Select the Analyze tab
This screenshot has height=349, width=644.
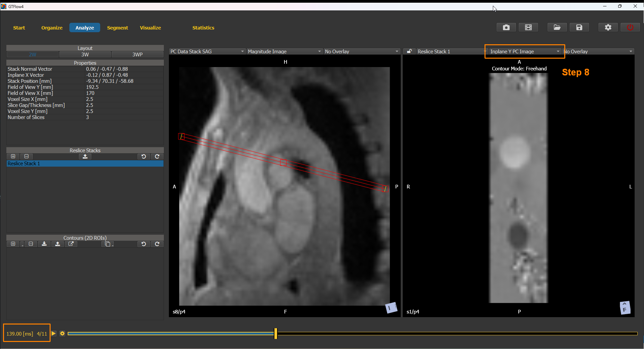pyautogui.click(x=85, y=28)
